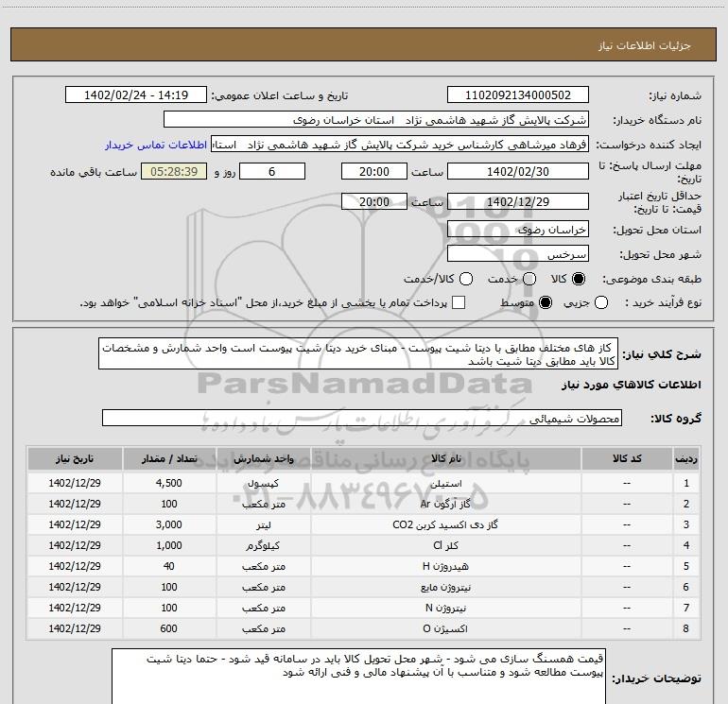Click the استان محل تحویل field
728x704 pixels.
[x=516, y=230]
